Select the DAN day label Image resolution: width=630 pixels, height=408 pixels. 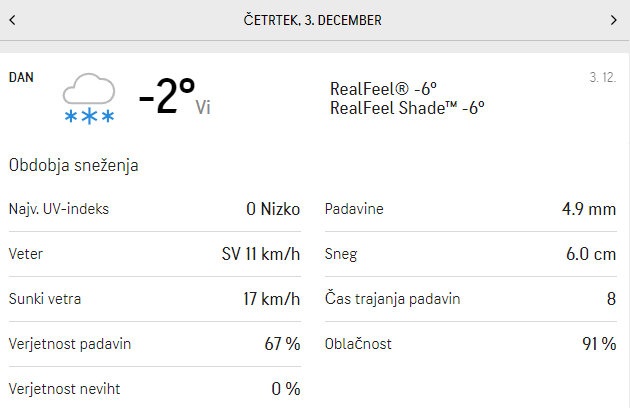[x=21, y=77]
